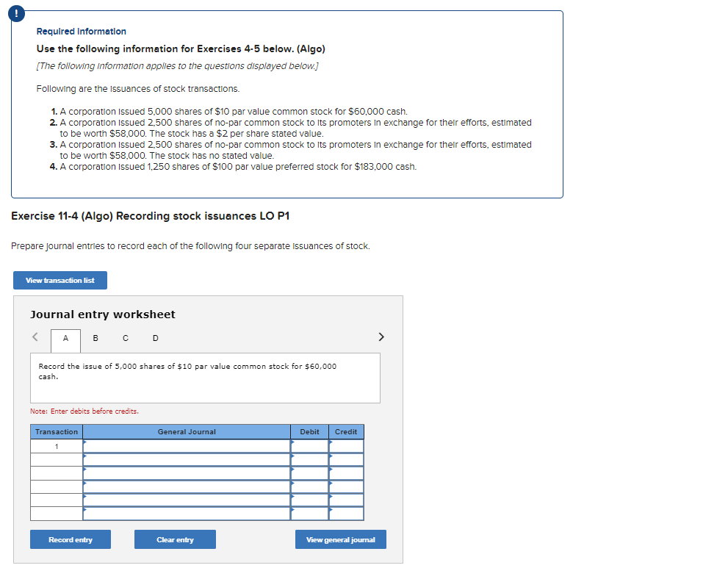Switch to worksheet tab D
The width and height of the screenshot is (728, 568).
[155, 338]
